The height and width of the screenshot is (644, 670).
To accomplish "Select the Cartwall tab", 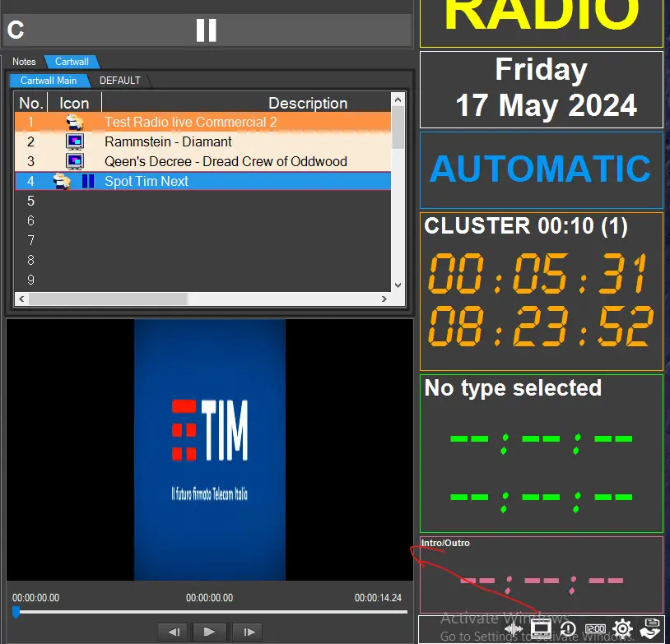I will click(x=72, y=62).
